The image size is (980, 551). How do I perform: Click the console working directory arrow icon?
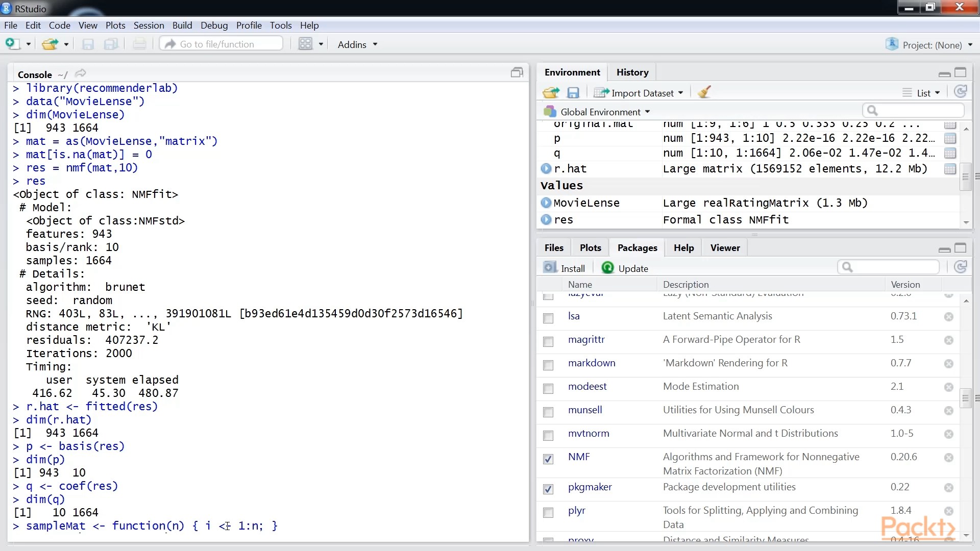[81, 73]
